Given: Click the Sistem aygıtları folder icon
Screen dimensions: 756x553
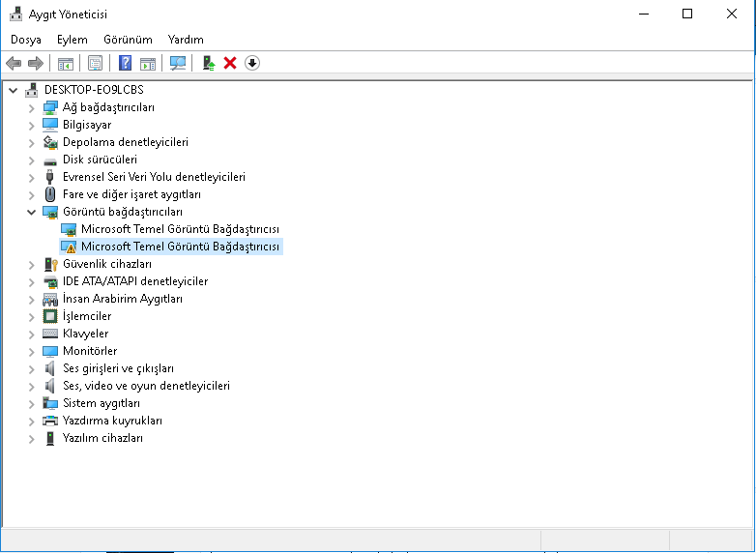Looking at the screenshot, I should [x=50, y=403].
